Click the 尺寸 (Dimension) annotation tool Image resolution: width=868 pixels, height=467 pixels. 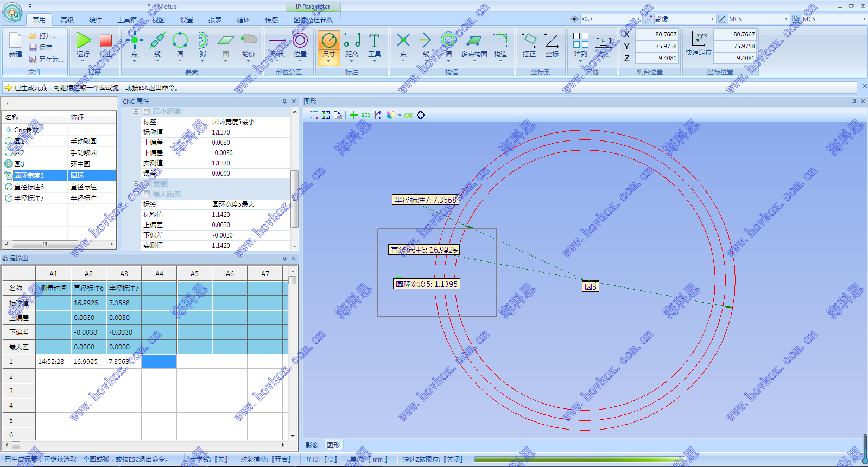(328, 41)
